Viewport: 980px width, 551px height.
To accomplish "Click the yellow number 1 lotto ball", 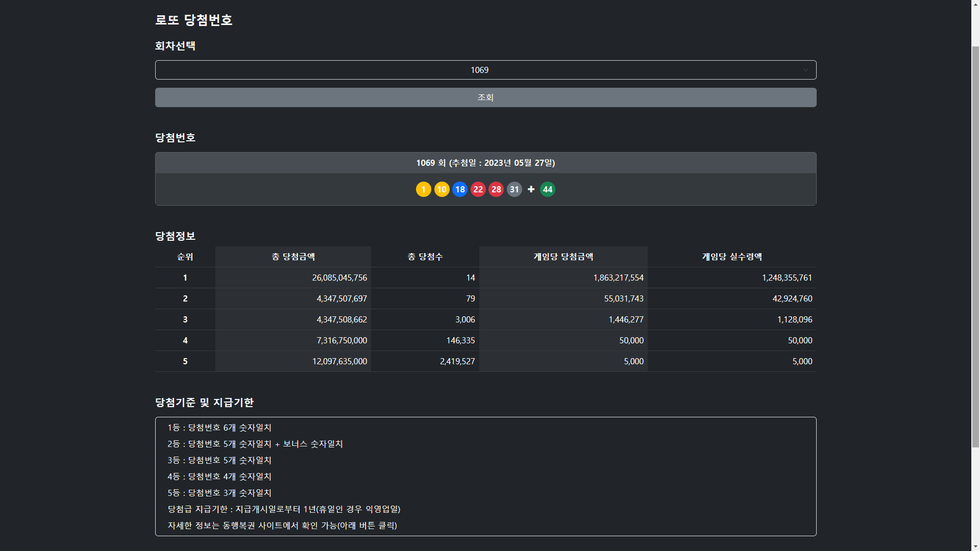I will [x=423, y=189].
